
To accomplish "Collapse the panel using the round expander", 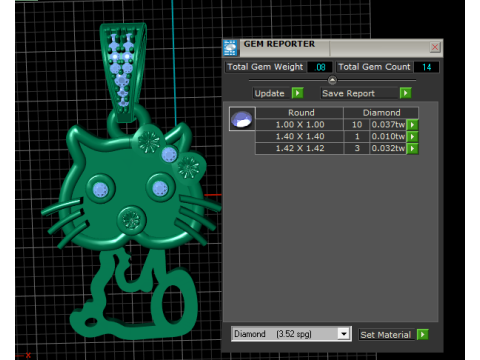I will click(332, 80).
